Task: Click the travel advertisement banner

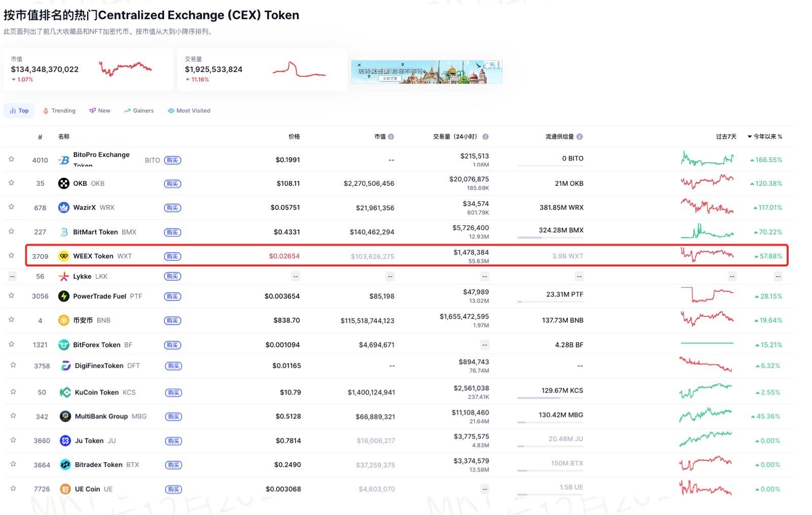Action: coord(426,71)
